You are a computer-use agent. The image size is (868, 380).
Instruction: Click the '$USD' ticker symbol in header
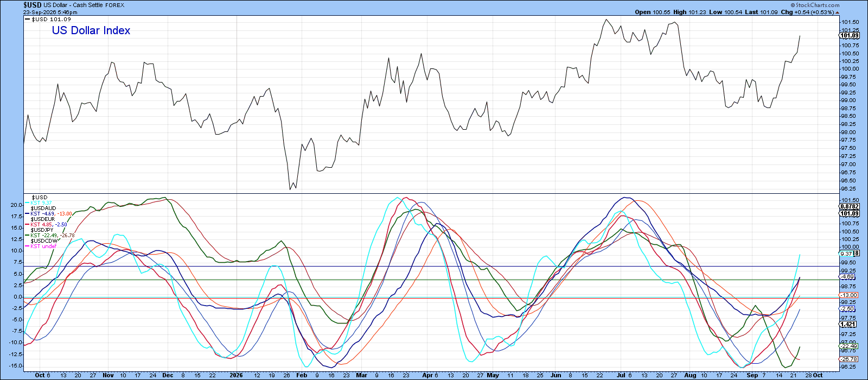tap(32, 5)
